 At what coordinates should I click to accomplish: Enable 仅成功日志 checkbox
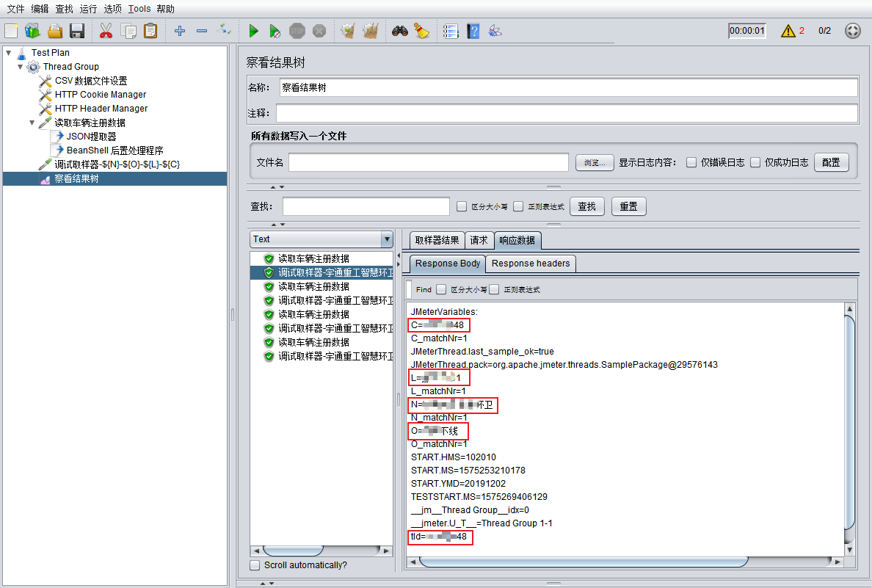[x=755, y=162]
